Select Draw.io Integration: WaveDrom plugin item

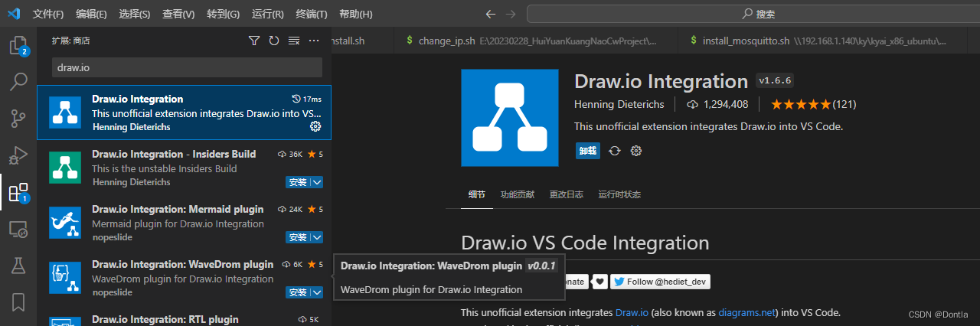click(x=184, y=278)
